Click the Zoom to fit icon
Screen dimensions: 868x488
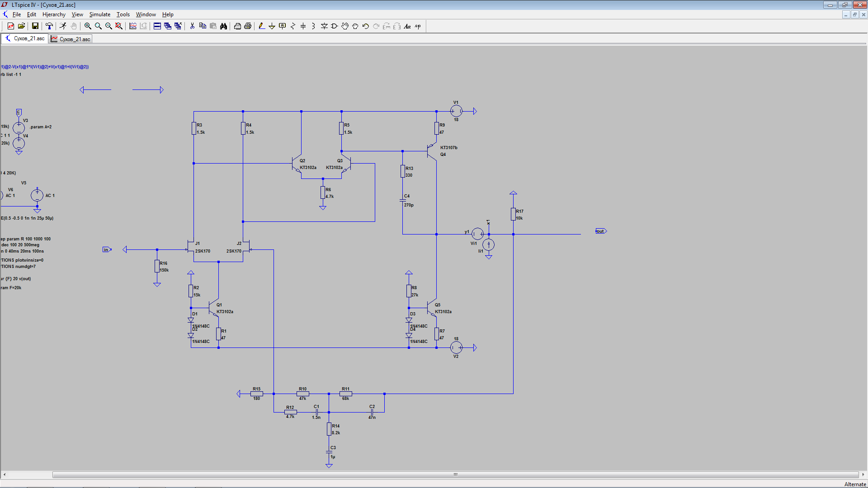119,26
